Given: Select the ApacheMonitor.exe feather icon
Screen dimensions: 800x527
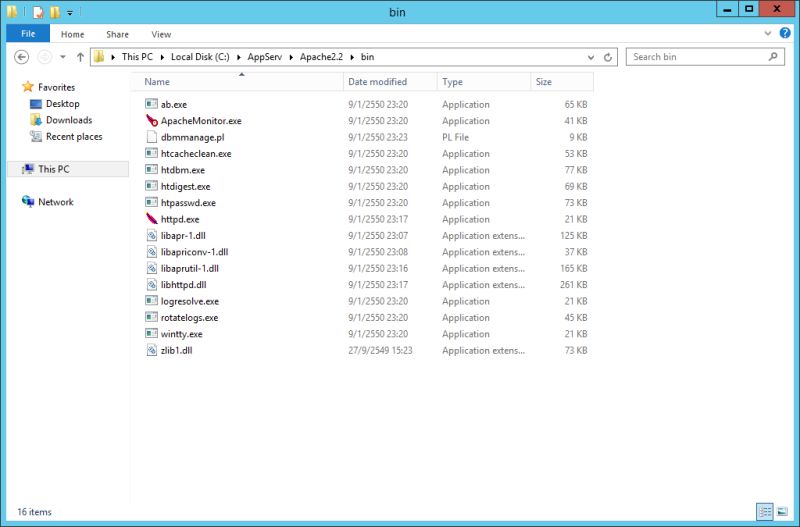Looking at the screenshot, I should [152, 120].
